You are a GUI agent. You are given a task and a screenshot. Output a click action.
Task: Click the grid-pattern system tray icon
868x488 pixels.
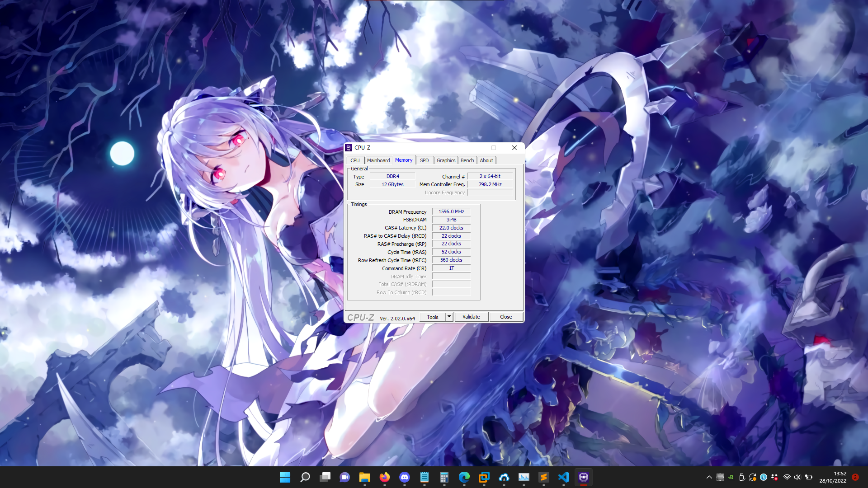pos(720,477)
